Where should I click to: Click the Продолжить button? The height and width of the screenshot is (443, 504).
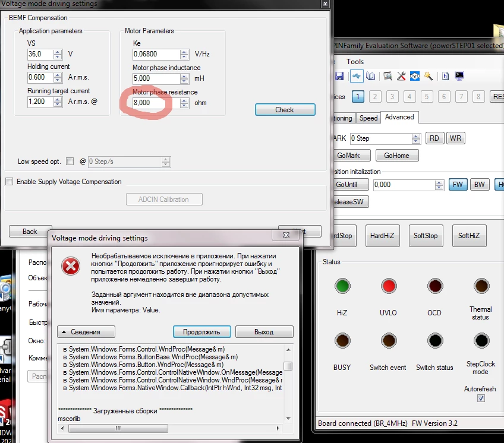tap(201, 332)
